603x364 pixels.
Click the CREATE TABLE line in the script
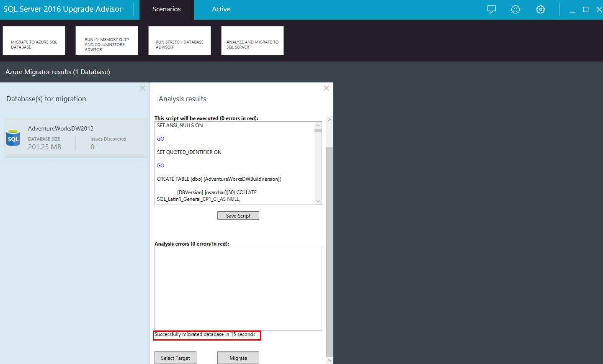[x=219, y=179]
